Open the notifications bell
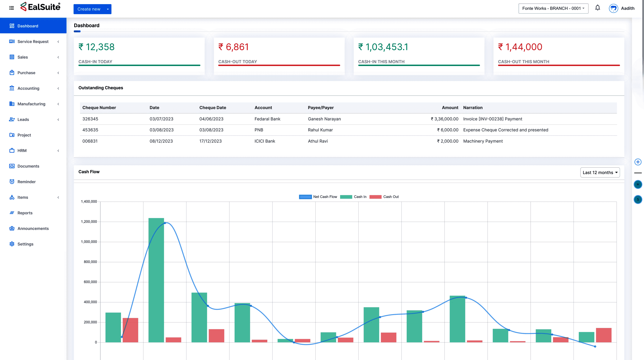 coord(597,8)
